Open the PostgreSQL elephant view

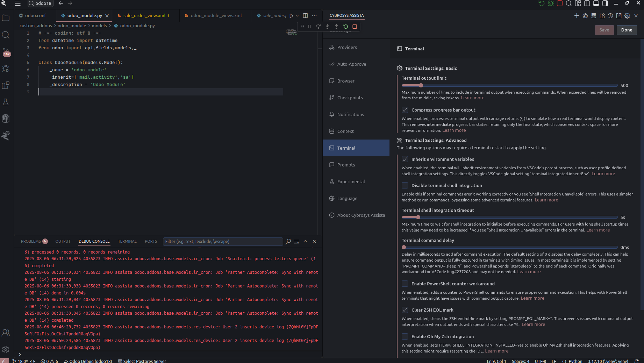coord(6,119)
